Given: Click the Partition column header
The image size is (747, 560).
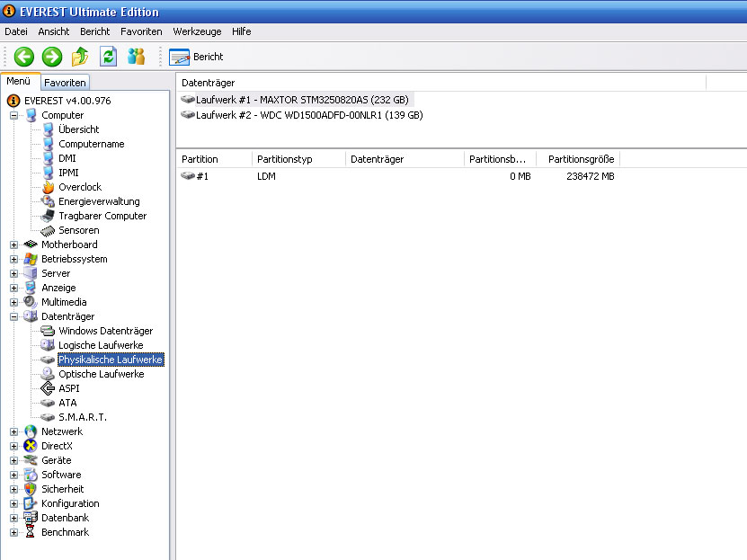Looking at the screenshot, I should (x=214, y=159).
